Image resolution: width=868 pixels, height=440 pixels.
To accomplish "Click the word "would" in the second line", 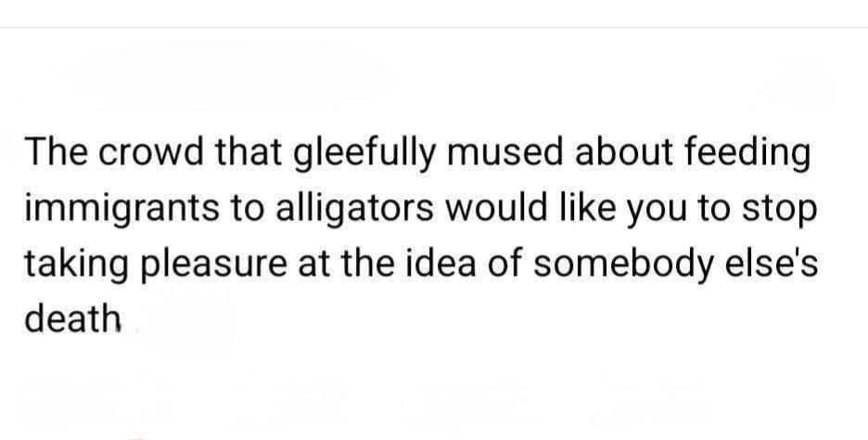I will pos(495,207).
